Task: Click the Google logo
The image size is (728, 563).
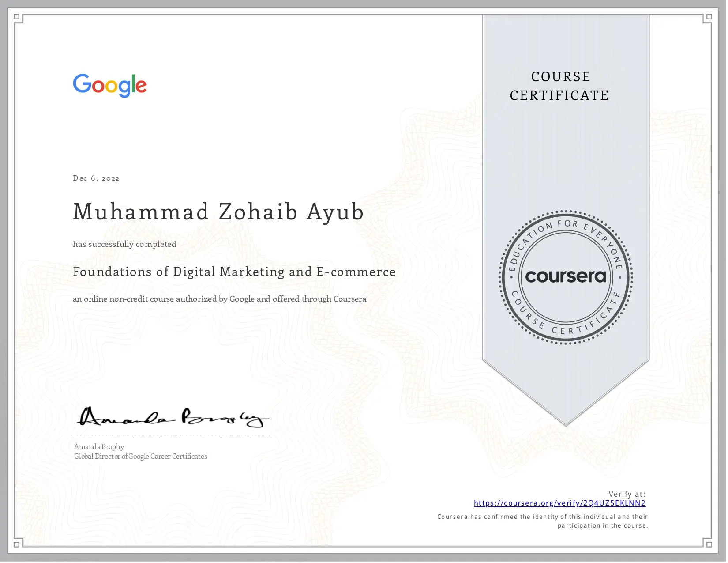Action: (x=110, y=85)
